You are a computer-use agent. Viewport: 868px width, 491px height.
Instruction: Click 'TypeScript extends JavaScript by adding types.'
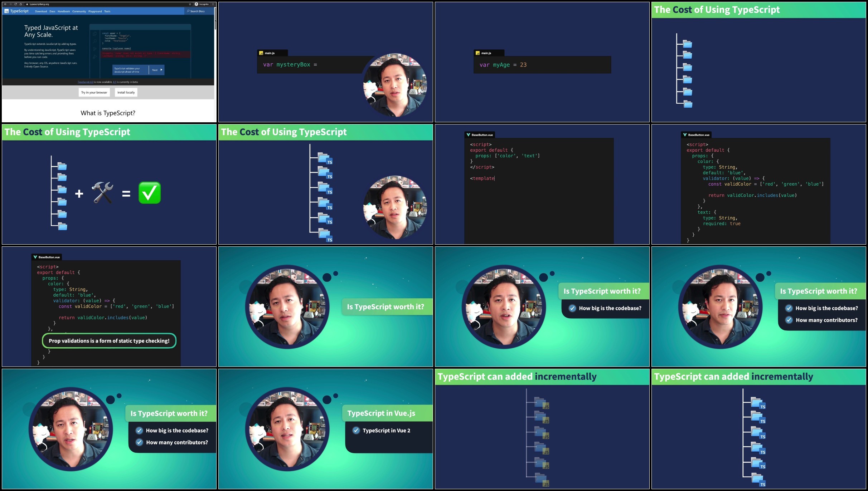pos(50,44)
